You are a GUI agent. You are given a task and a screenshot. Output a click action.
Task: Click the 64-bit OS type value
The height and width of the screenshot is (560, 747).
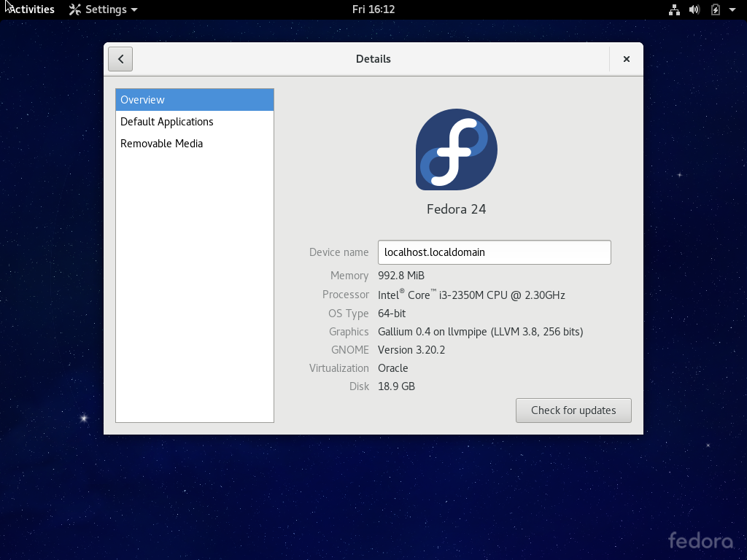point(392,314)
